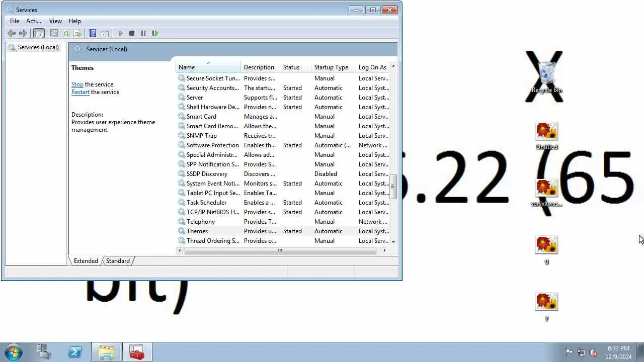Click the Stop the service link
The image size is (644, 362).
(x=77, y=84)
